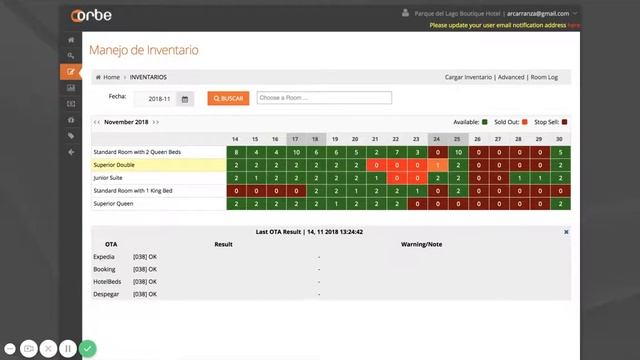640x360 pixels.
Task: Click day 30 column header
Action: (560, 139)
